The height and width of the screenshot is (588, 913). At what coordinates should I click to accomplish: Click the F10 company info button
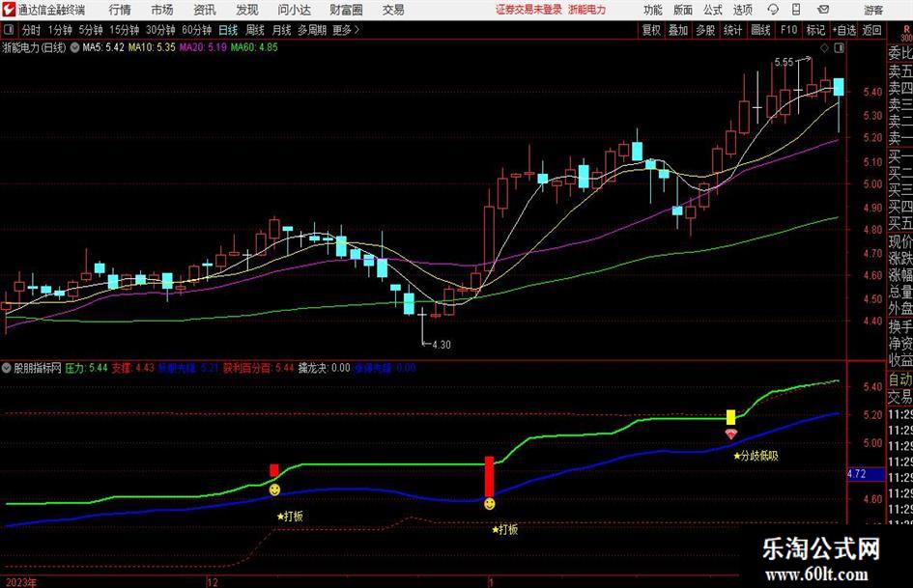tap(788, 30)
